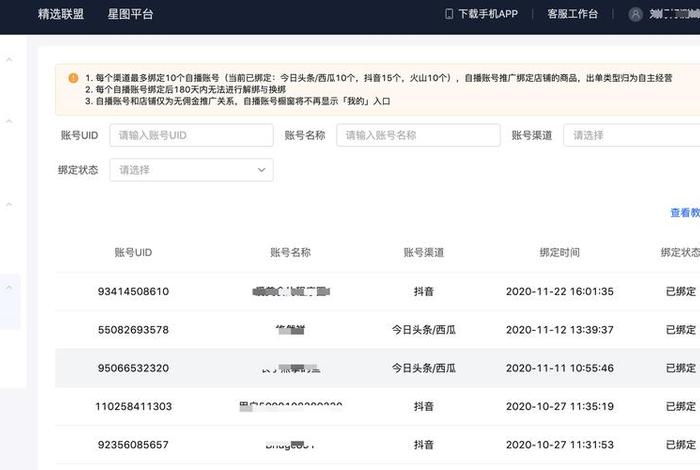This screenshot has height=470, width=700.
Task: Select UID 55082693578 cell
Action: (133, 330)
